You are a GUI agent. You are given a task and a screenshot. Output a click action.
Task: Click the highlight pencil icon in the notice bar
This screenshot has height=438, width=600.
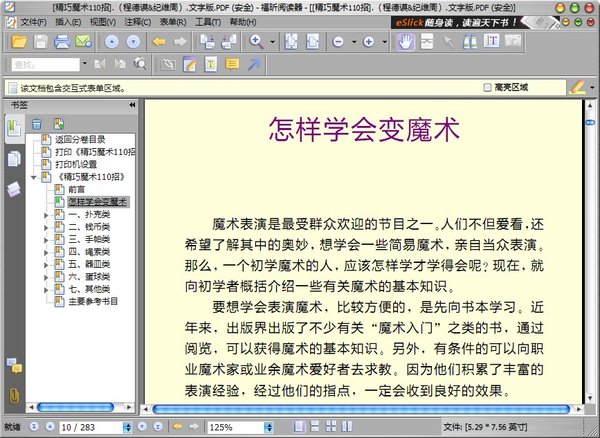click(576, 87)
